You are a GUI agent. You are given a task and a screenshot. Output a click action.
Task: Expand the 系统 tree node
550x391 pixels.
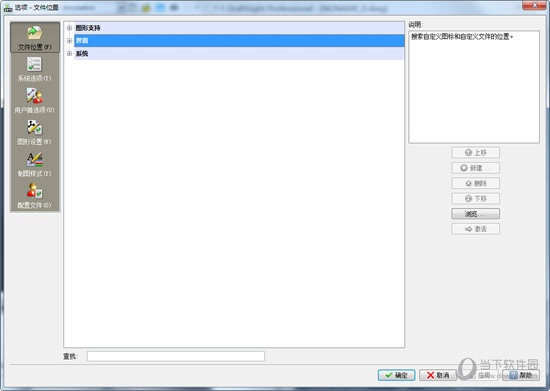pos(69,53)
